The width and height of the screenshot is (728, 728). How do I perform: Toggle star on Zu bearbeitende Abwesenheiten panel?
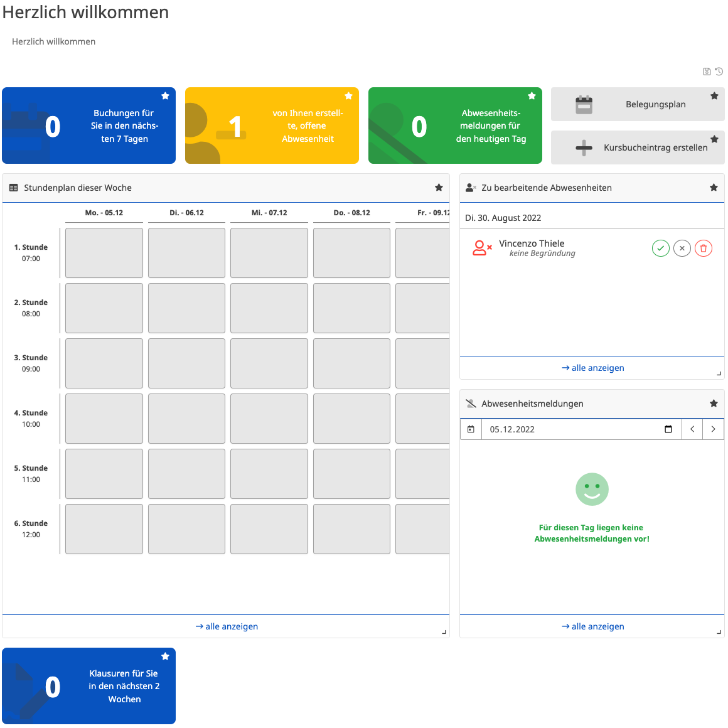pyautogui.click(x=714, y=188)
